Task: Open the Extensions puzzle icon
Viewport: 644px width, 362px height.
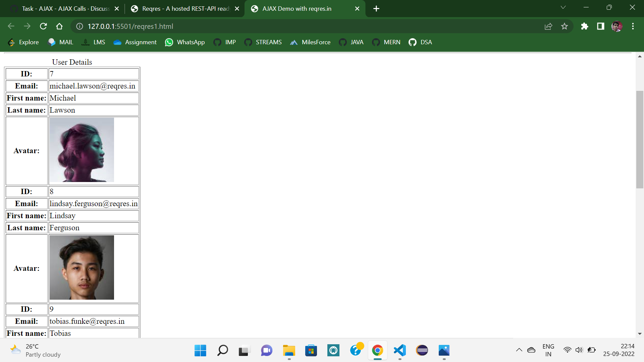Action: point(585,26)
